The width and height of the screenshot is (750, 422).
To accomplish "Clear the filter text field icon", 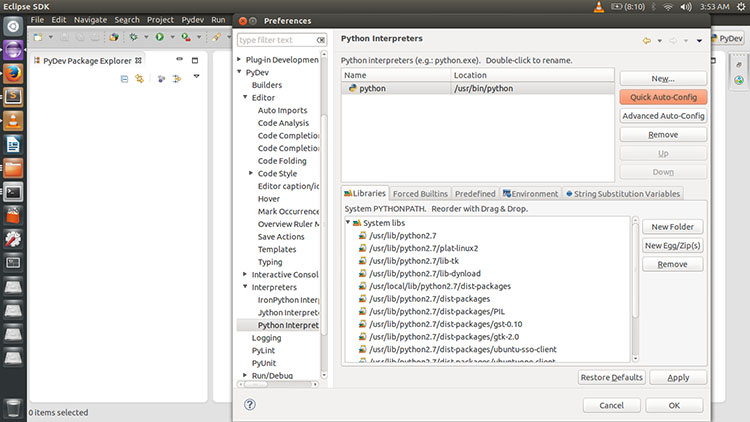I will 321,40.
